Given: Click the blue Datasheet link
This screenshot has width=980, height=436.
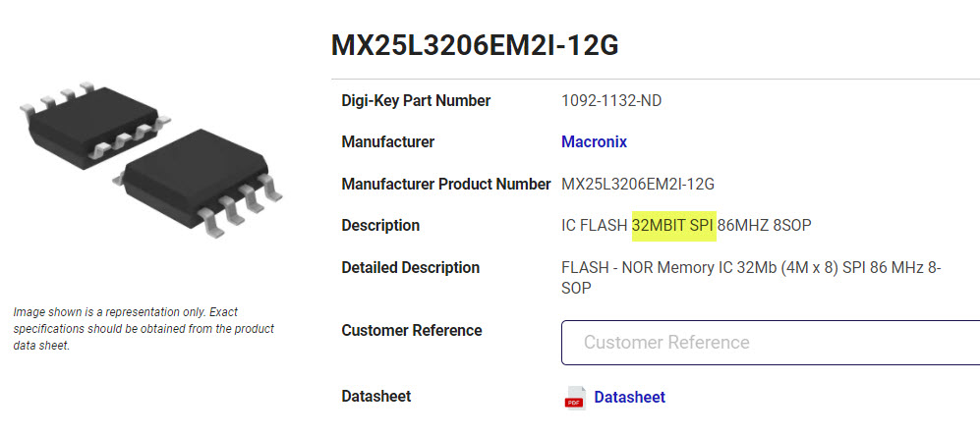Looking at the screenshot, I should [629, 397].
